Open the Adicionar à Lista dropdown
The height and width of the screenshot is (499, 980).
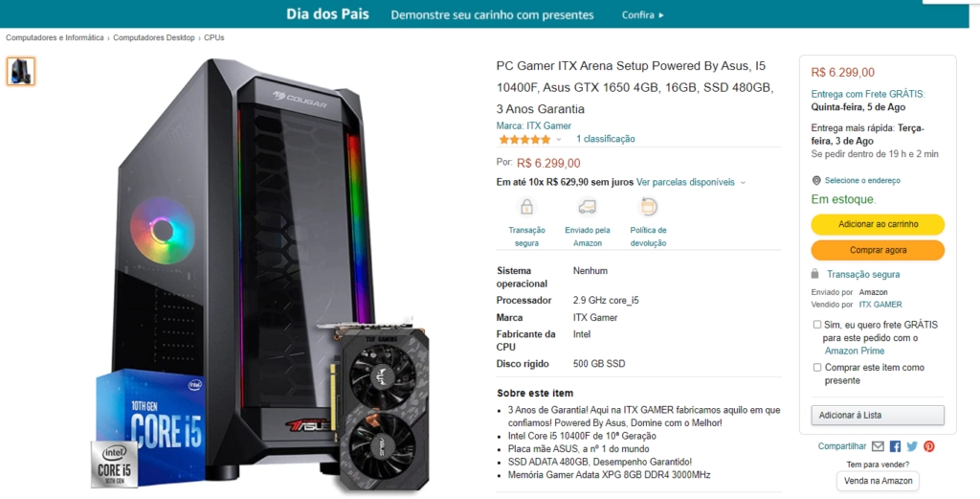click(x=878, y=416)
